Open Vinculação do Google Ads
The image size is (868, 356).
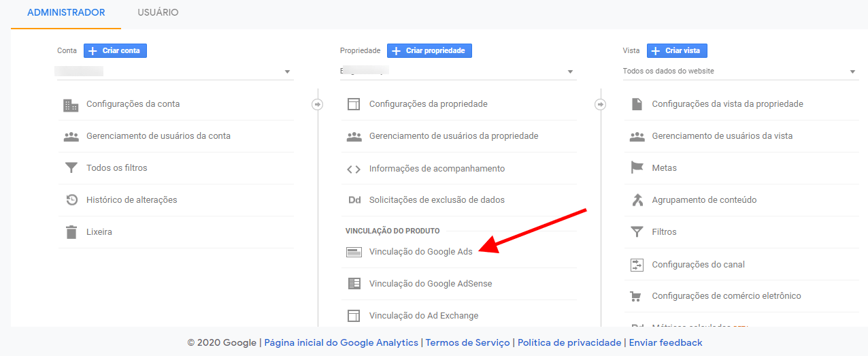[x=420, y=252]
